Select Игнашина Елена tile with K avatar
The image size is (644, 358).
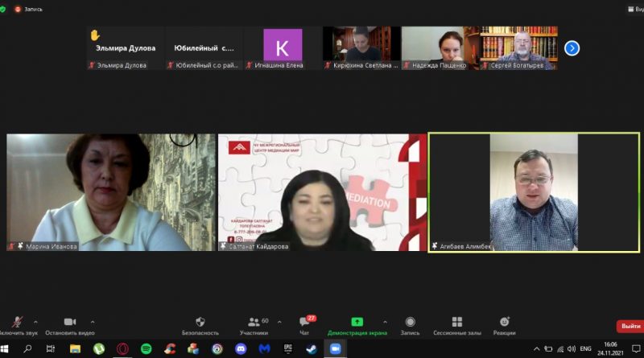(x=283, y=48)
